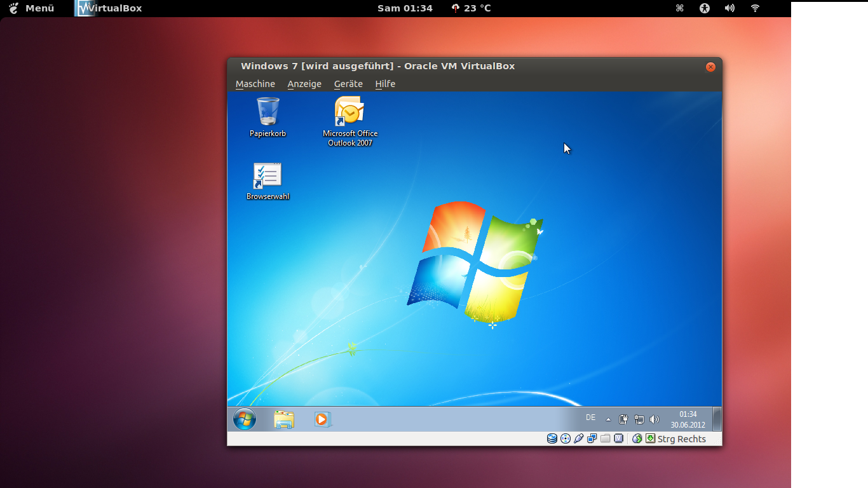Show hidden tray icons with the arrow
868x488 pixels.
click(x=608, y=419)
